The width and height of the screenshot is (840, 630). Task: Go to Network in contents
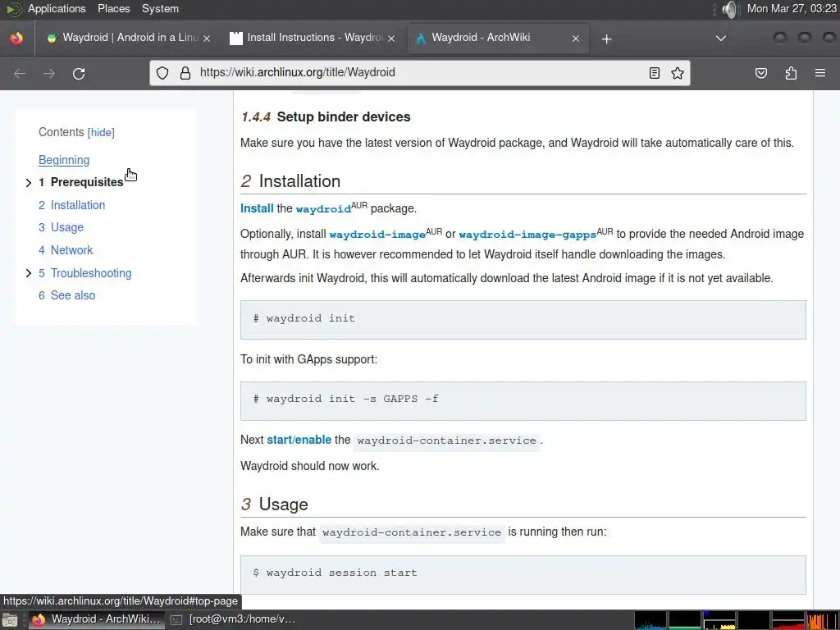(72, 250)
